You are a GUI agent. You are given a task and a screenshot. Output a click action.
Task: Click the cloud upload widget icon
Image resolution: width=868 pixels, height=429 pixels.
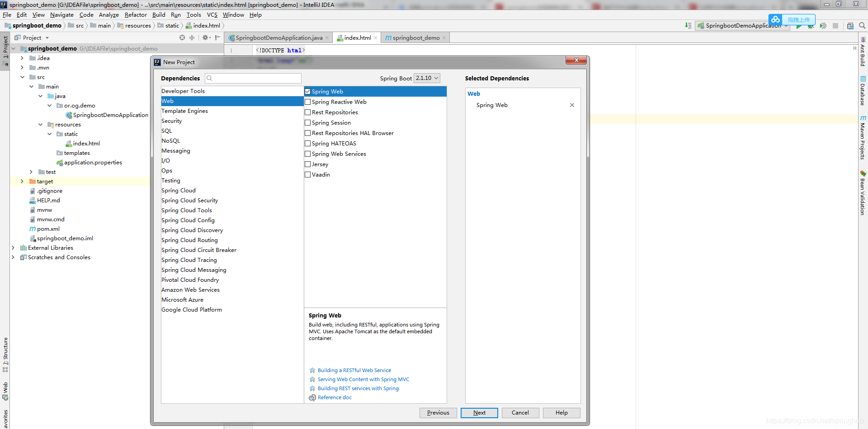coord(776,19)
